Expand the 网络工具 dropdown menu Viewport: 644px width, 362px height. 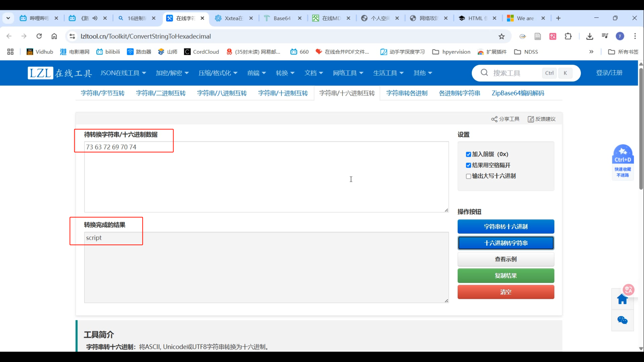(x=348, y=73)
